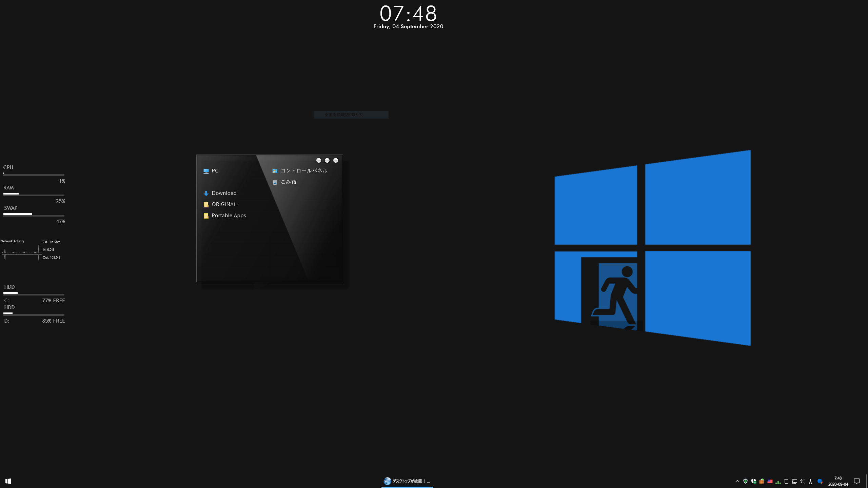The image size is (868, 488).
Task: Open the Windows Start menu
Action: [8, 481]
